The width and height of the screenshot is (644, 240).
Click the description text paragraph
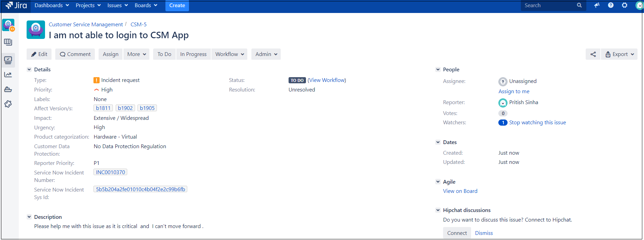119,226
